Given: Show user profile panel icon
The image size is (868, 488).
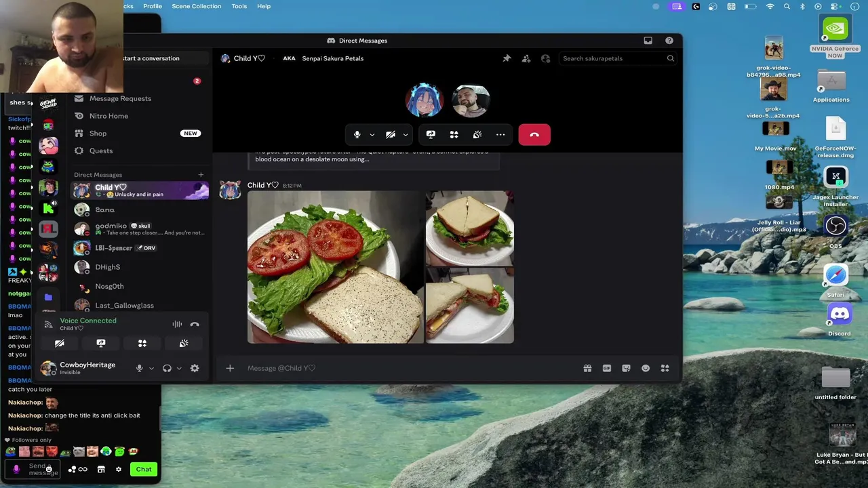Looking at the screenshot, I should 545,58.
